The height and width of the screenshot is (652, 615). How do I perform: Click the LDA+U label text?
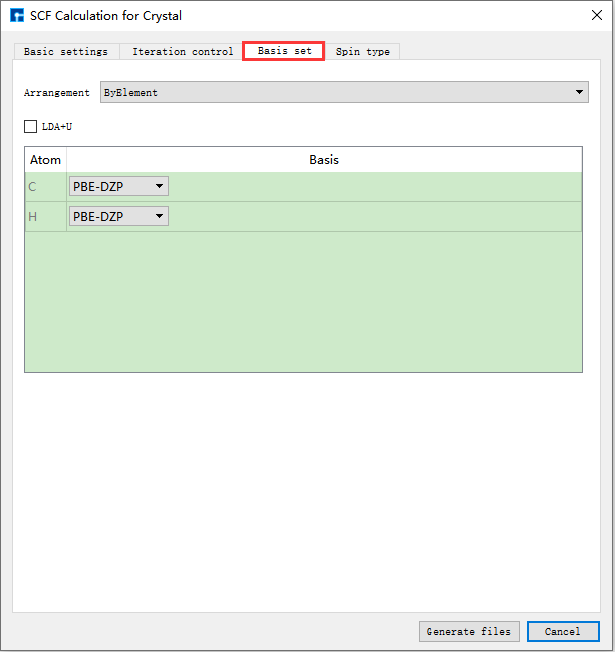coord(57,127)
